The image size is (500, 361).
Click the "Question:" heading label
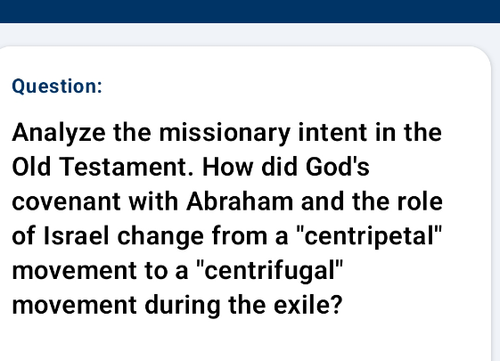(x=57, y=86)
